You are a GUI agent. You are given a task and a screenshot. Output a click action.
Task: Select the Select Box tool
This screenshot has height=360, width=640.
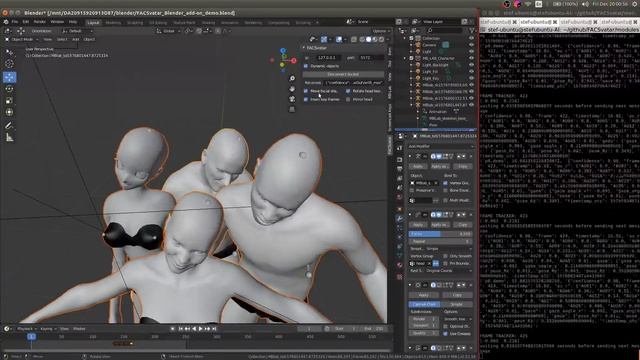click(x=9, y=52)
